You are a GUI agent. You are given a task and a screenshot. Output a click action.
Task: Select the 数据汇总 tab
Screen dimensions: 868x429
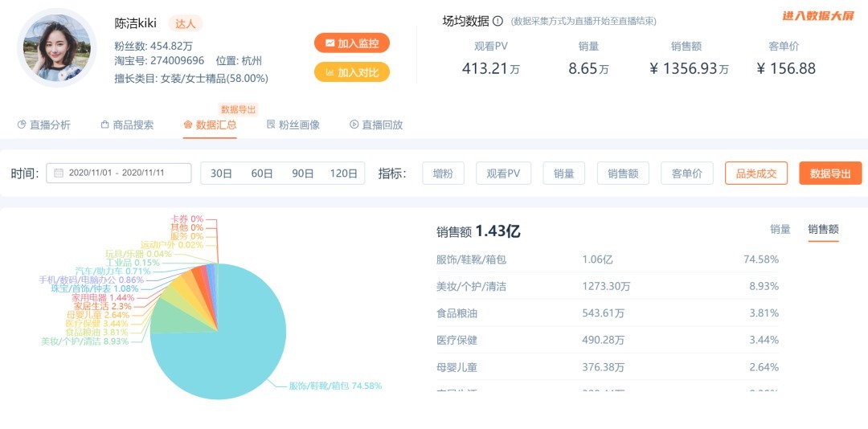pyautogui.click(x=211, y=125)
